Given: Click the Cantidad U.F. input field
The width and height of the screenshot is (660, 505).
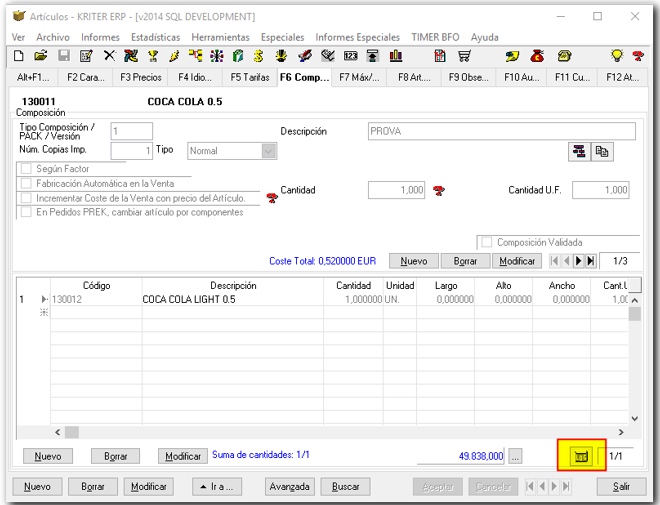Looking at the screenshot, I should pyautogui.click(x=601, y=190).
